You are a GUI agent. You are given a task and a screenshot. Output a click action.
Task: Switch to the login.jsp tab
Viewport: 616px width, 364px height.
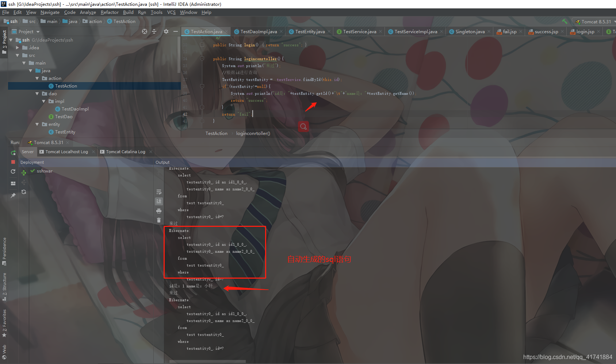pos(585,32)
